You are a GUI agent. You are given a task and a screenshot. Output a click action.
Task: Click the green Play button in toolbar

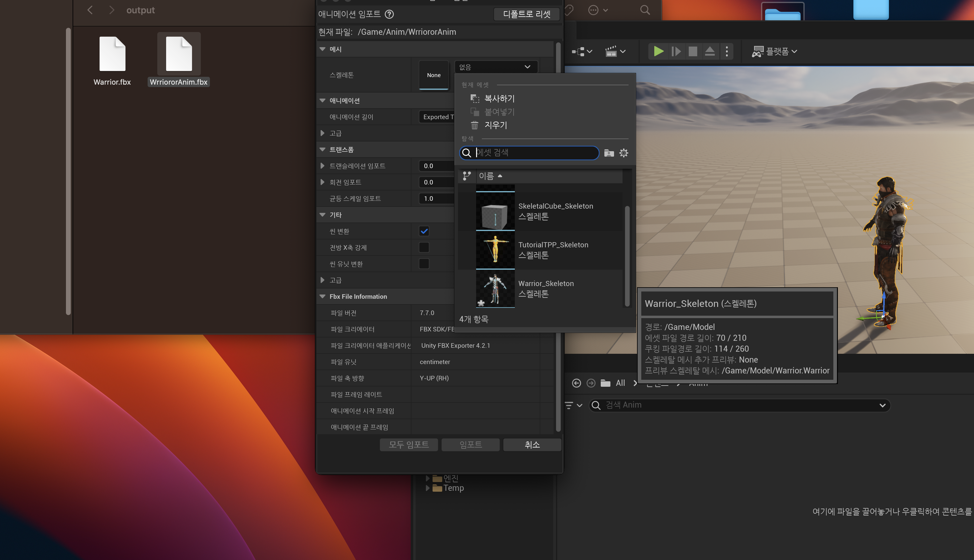pos(658,51)
